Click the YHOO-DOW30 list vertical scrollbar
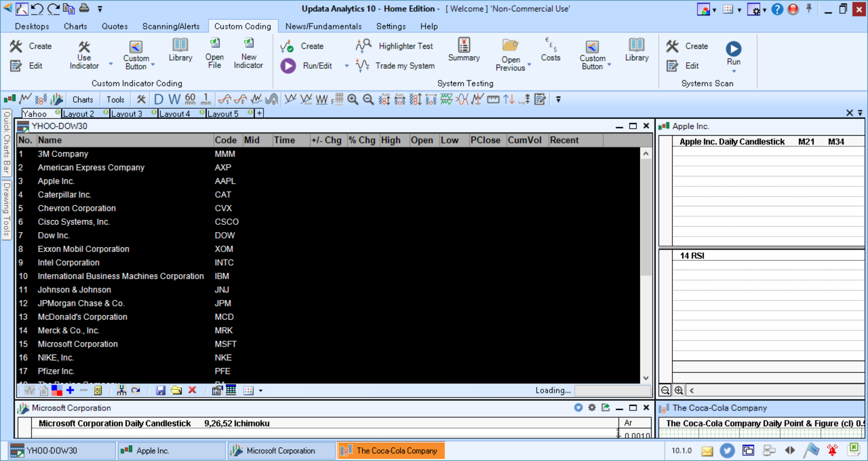Image resolution: width=868 pixels, height=461 pixels. (x=646, y=266)
